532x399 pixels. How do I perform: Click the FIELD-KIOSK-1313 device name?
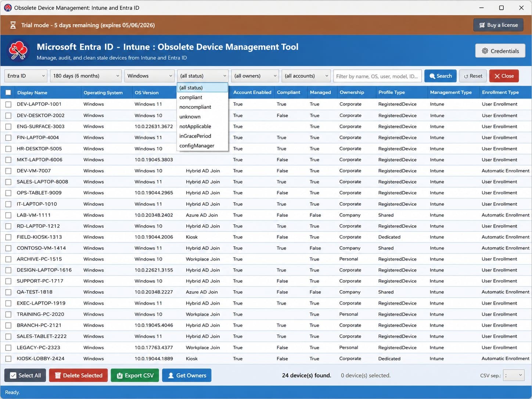click(39, 237)
